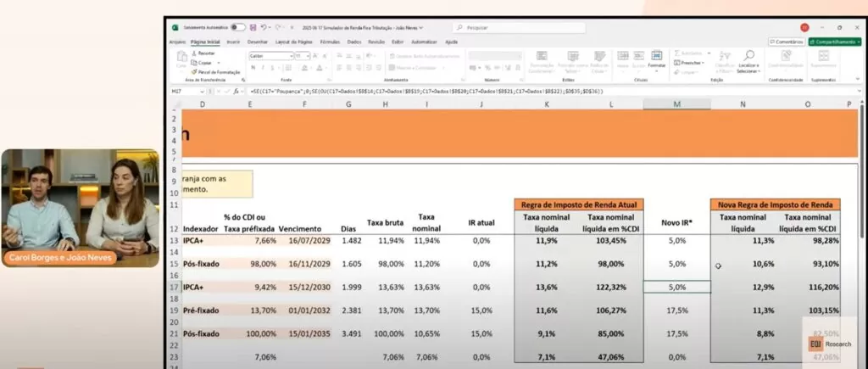This screenshot has width=868, height=369.
Task: Click the Recortar button
Action: click(x=203, y=53)
